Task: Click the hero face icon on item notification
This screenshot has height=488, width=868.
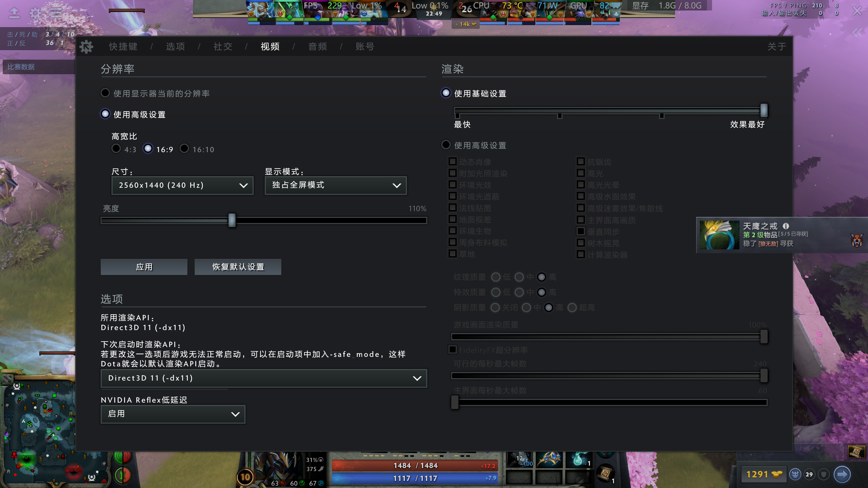Action: 857,240
